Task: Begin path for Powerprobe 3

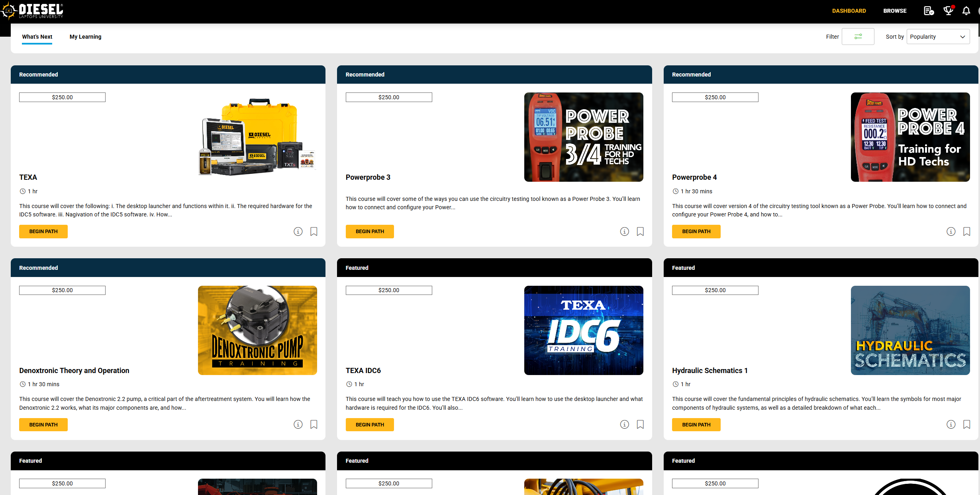Action: click(x=370, y=232)
